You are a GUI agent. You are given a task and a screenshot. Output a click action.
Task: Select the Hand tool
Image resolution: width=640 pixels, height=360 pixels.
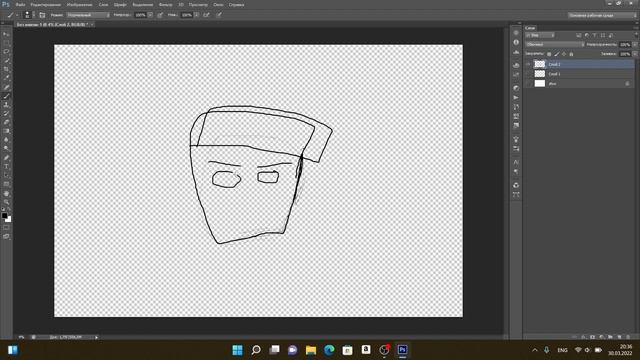[6, 193]
